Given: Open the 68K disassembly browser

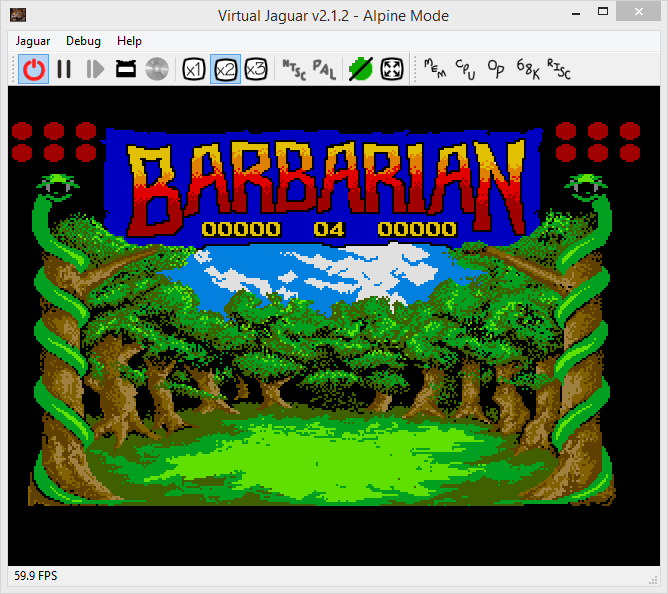Looking at the screenshot, I should 528,69.
